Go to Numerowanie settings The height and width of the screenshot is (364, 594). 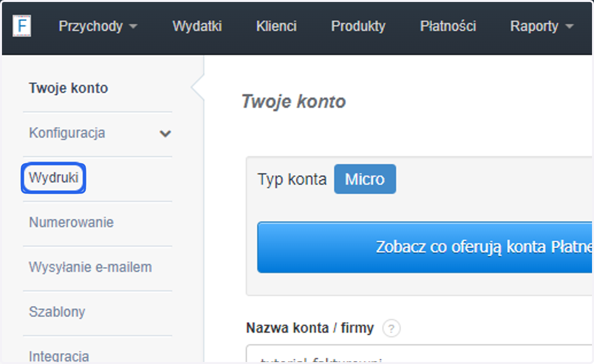[71, 223]
